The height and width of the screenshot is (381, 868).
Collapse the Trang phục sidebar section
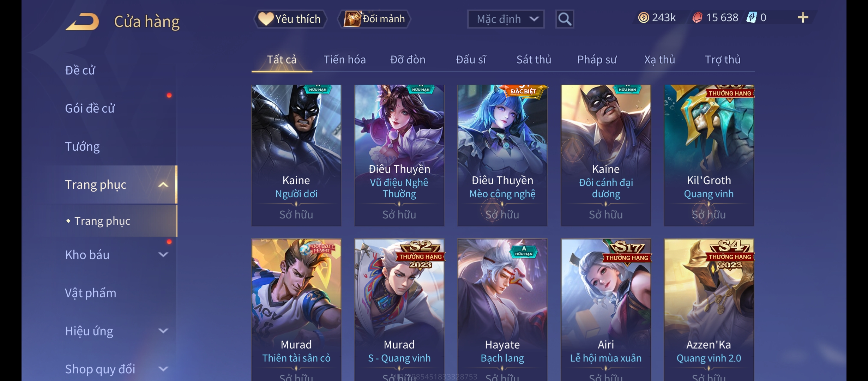(x=163, y=185)
